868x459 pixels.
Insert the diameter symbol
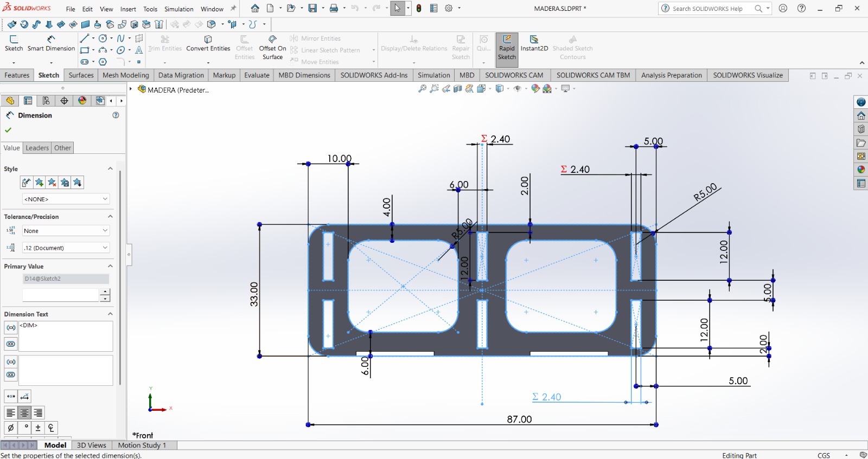[11, 428]
